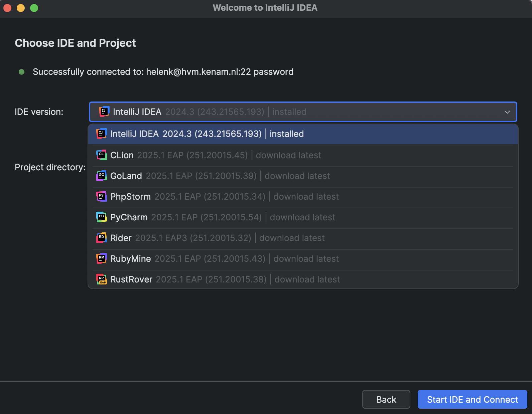Screen dimensions: 532x414
Task: Click the GoLand product icon
Action: coord(102,176)
